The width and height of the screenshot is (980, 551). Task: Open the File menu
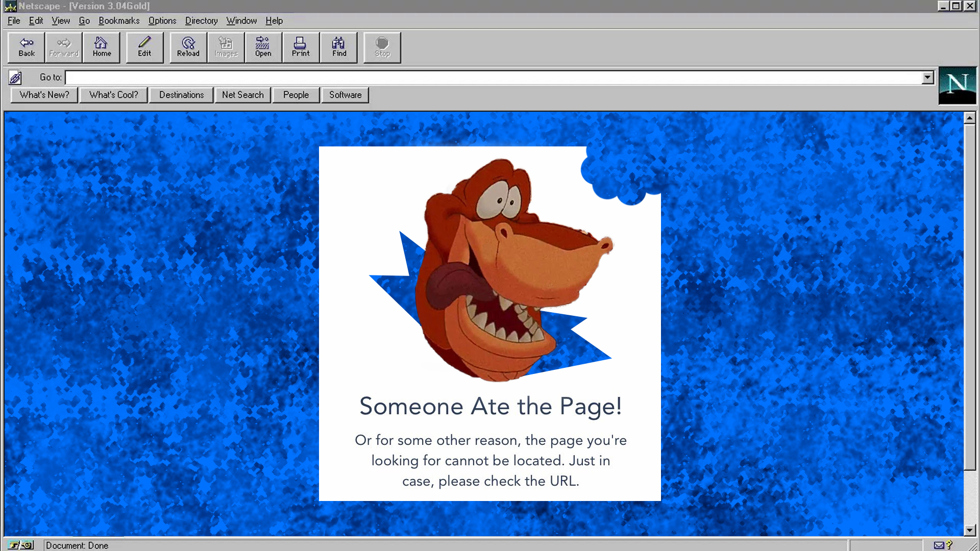pyautogui.click(x=14, y=21)
